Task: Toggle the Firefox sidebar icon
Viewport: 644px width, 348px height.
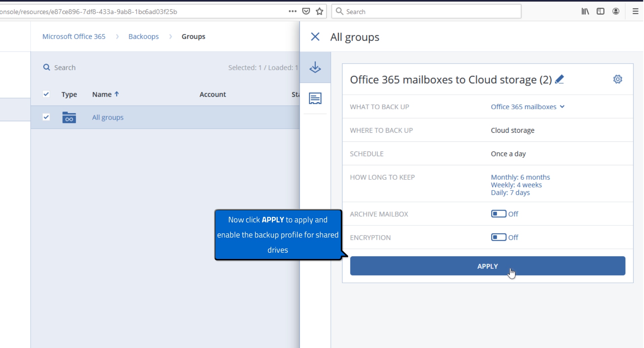Action: (x=600, y=11)
